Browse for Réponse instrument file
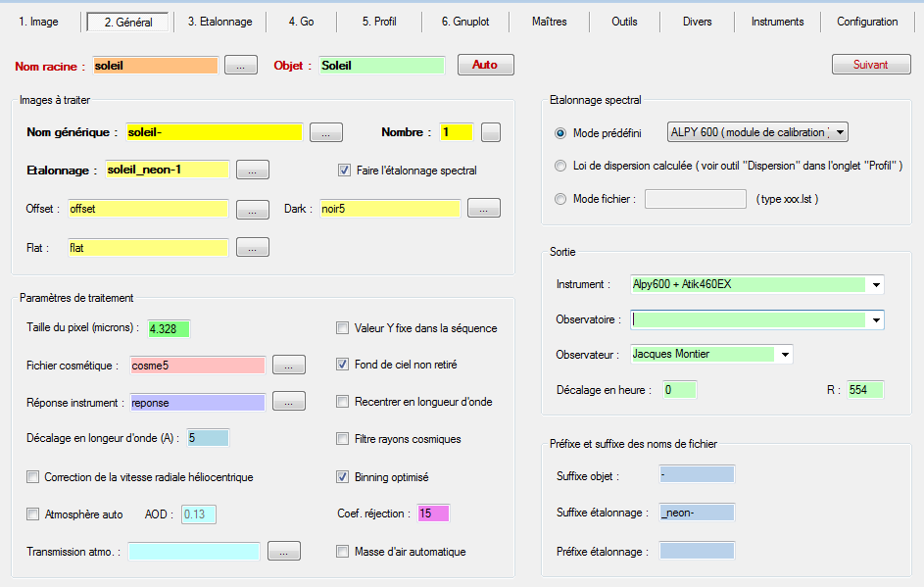This screenshot has height=587, width=924. click(x=288, y=402)
